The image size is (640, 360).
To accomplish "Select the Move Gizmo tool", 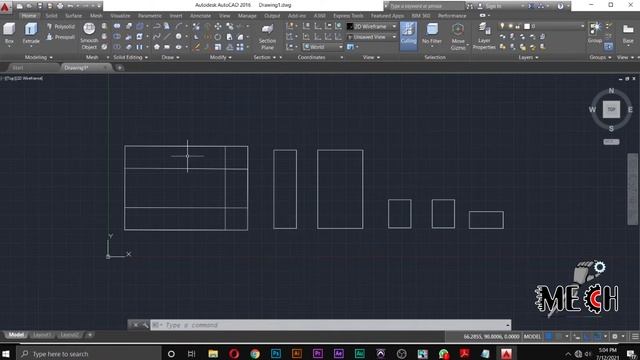I will click(x=458, y=36).
